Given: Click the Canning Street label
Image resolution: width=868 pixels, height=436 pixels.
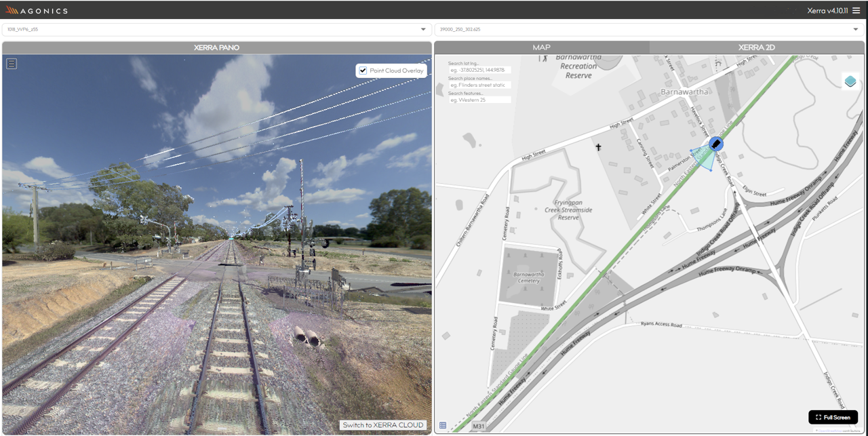Looking at the screenshot, I should [x=647, y=155].
